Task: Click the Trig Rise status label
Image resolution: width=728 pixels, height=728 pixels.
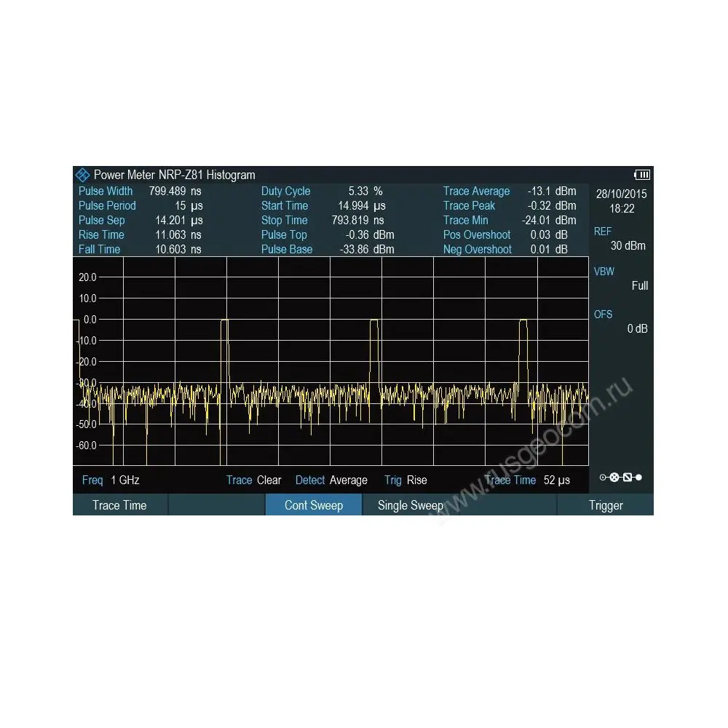Action: coord(405,480)
